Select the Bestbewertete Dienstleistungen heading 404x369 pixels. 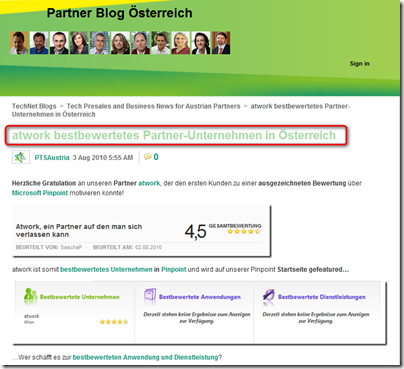coord(322,297)
